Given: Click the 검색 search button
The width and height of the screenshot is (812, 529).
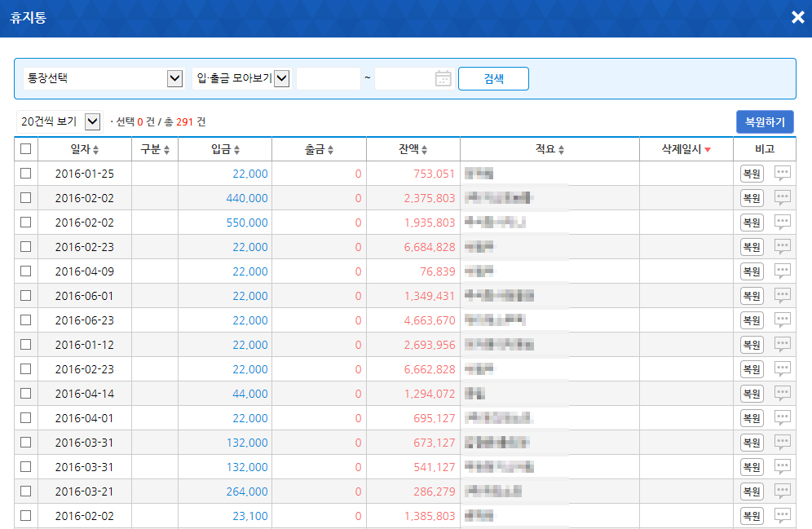Looking at the screenshot, I should [x=493, y=79].
